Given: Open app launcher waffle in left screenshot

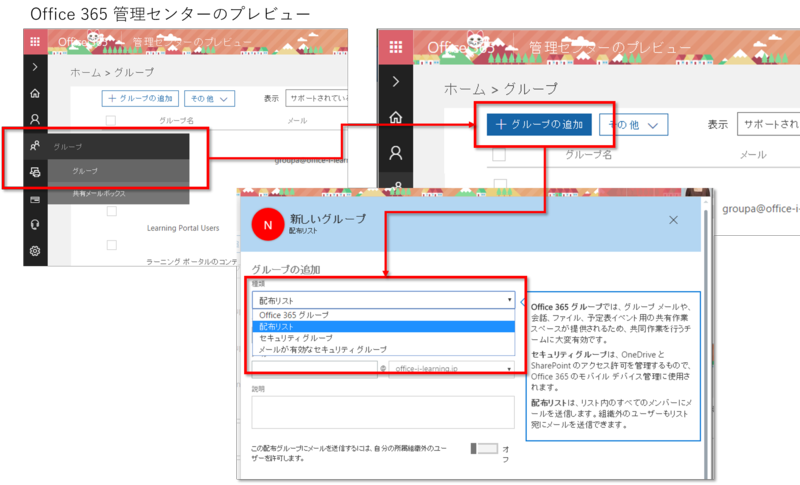Looking at the screenshot, I should coord(35,42).
